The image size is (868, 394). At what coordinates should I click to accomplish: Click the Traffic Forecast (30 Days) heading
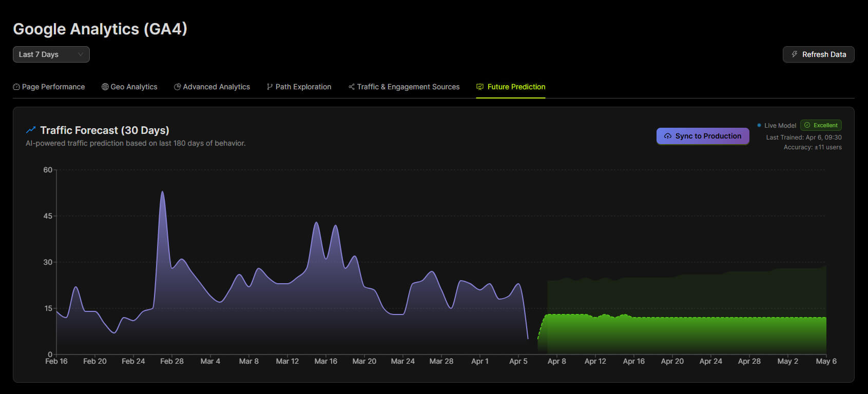pos(105,130)
